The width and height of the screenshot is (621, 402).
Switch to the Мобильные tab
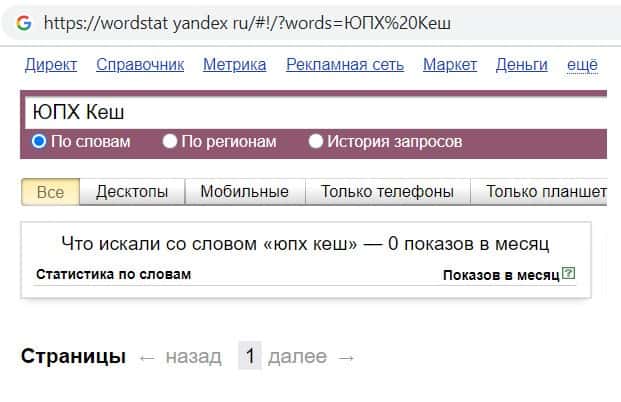click(x=244, y=192)
